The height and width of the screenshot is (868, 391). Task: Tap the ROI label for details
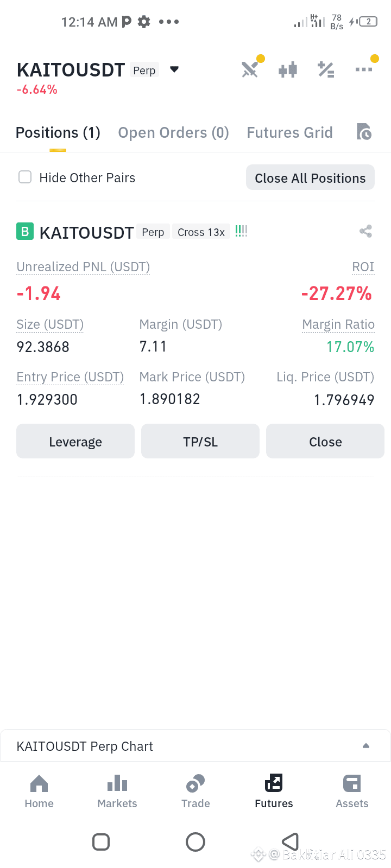pyautogui.click(x=363, y=267)
